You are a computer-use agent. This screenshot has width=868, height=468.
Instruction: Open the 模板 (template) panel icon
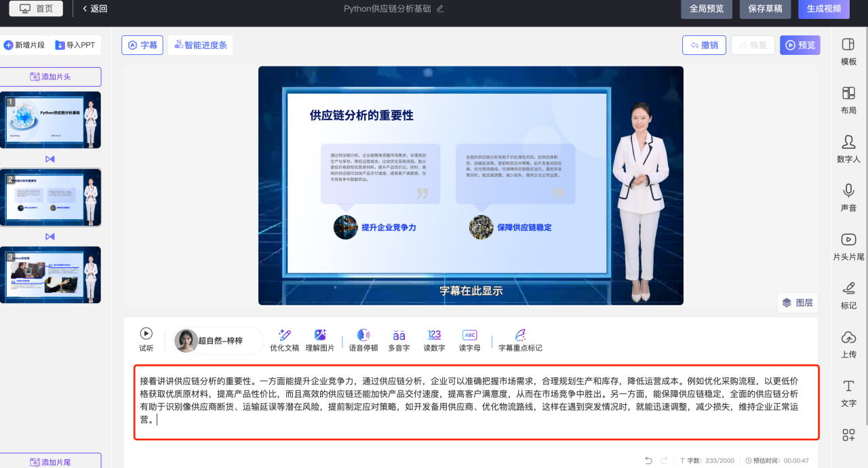pos(848,45)
